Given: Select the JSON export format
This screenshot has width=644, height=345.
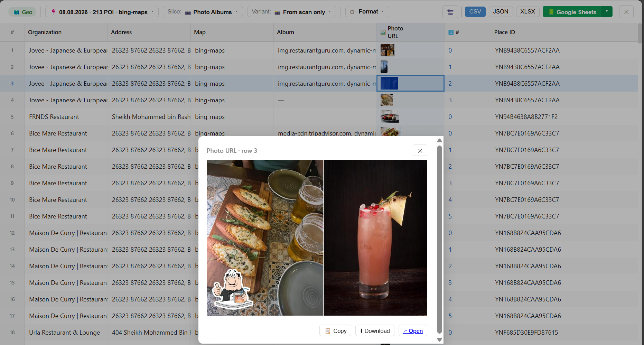Looking at the screenshot, I should 501,12.
